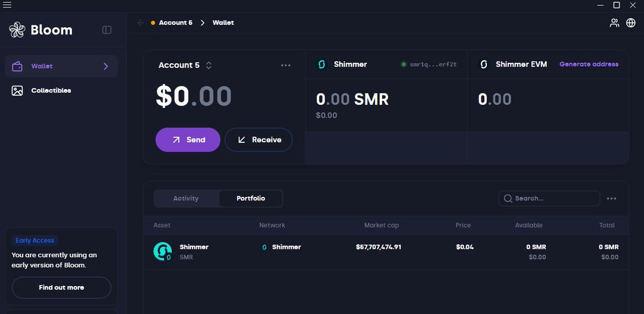Click the magnifier icon in the search box

point(508,199)
